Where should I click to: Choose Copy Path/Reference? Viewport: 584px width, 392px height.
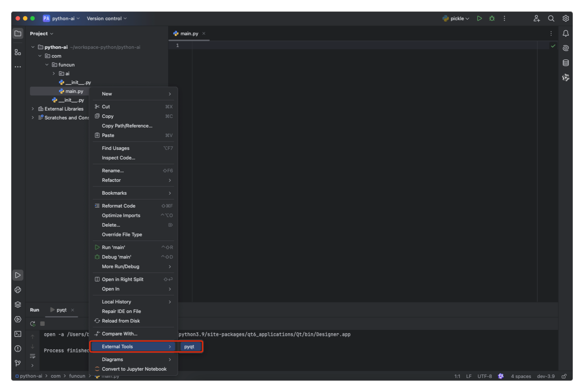[x=133, y=126]
